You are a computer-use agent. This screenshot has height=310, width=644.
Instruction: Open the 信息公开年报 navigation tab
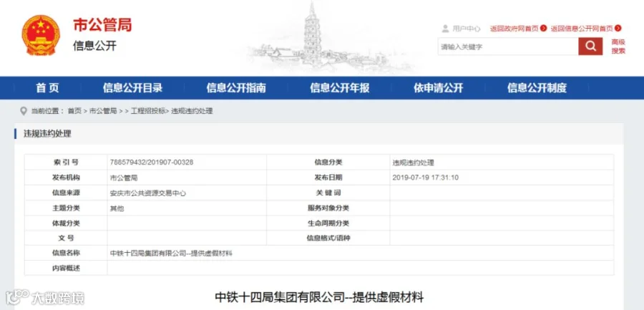340,87
